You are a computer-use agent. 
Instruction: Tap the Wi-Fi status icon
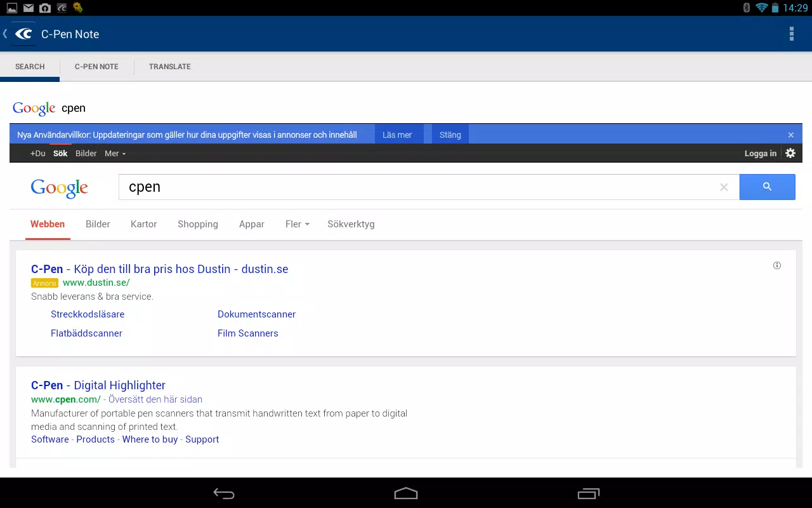click(761, 8)
